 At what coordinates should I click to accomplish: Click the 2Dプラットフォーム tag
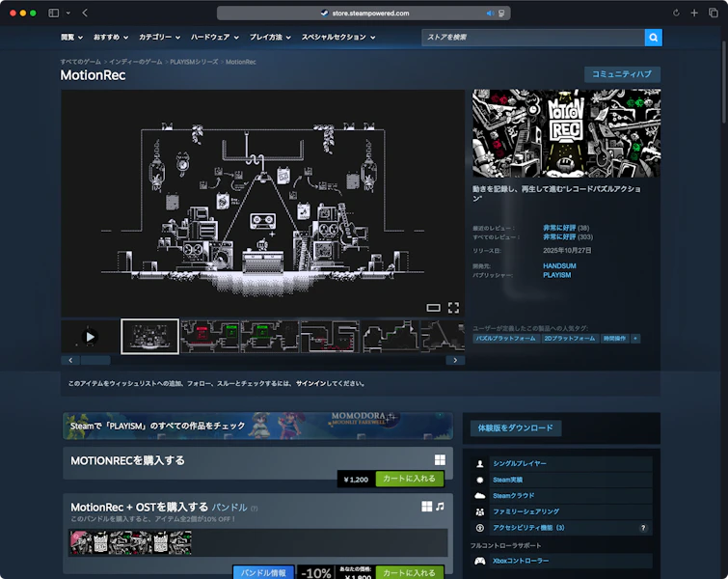(569, 339)
